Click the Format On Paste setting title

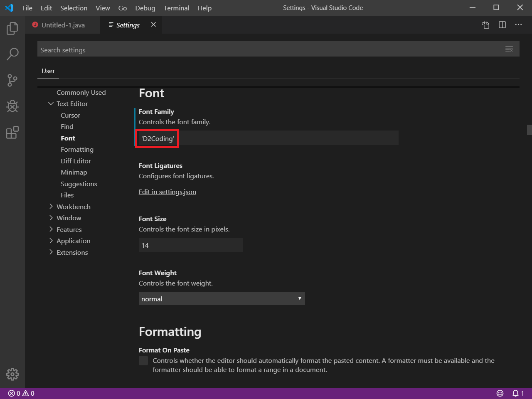(164, 350)
